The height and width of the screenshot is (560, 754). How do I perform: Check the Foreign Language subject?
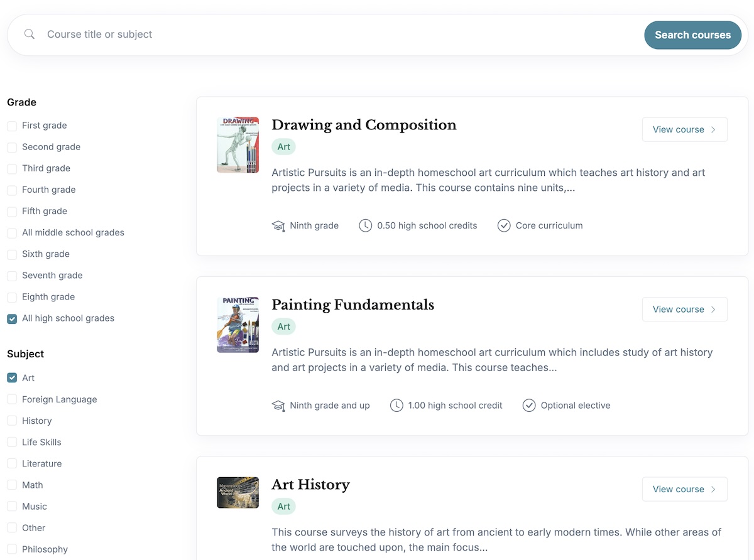click(12, 399)
